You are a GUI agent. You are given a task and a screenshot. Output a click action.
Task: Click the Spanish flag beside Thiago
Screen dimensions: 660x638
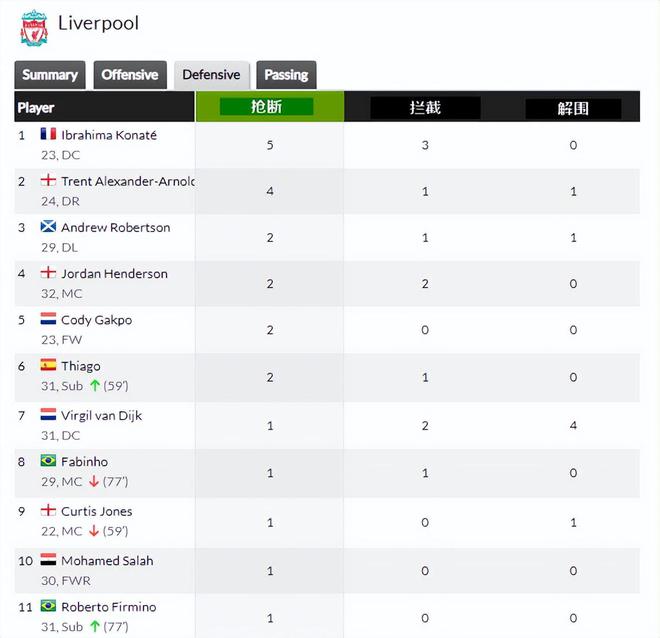(x=48, y=366)
